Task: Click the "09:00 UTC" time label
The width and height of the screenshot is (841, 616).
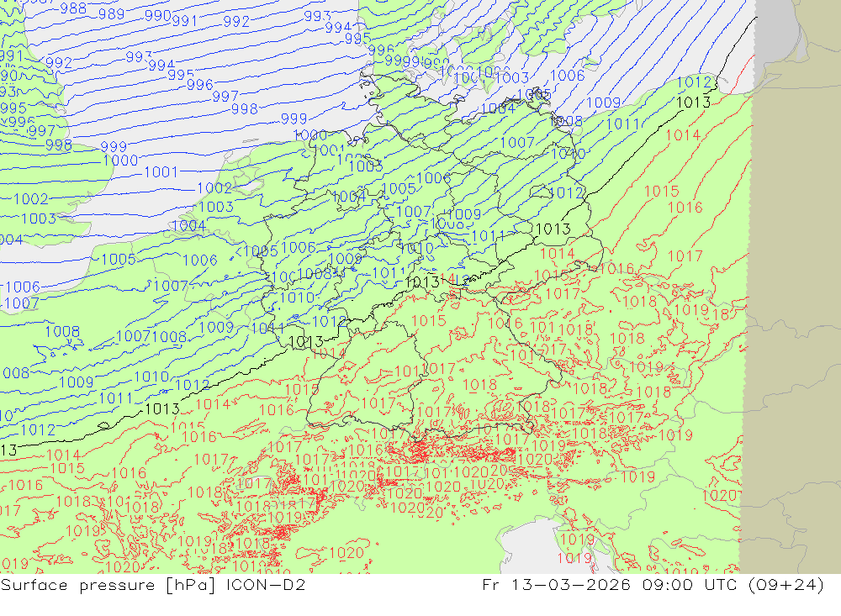Action: 690,584
